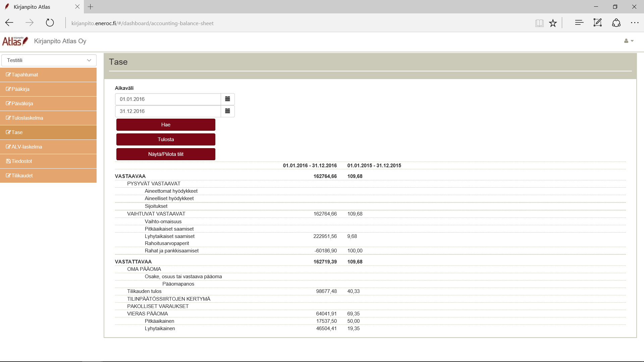
Task: Select PAKOLLISET VARAUKSET row
Action: point(370,306)
